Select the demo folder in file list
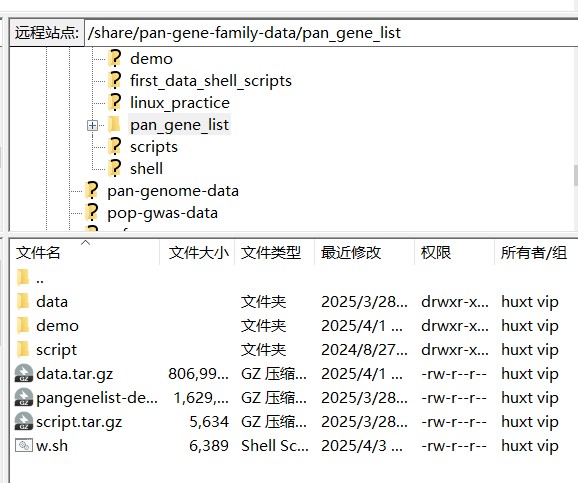Viewport: 578px width, 483px height. 57,326
